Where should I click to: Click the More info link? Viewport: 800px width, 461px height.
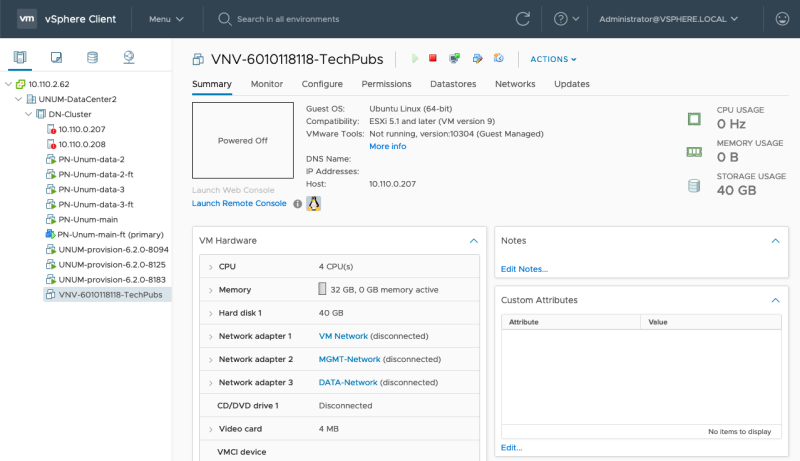(x=388, y=146)
